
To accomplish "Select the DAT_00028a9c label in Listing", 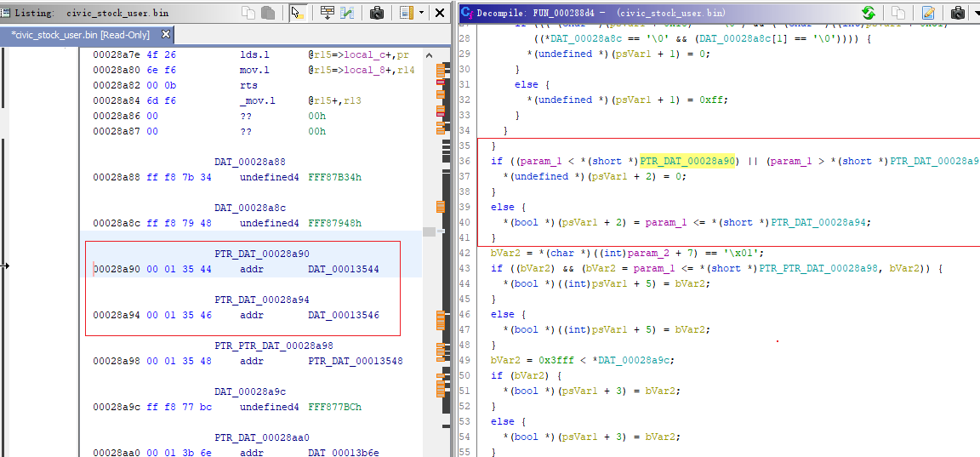I will pyautogui.click(x=251, y=392).
